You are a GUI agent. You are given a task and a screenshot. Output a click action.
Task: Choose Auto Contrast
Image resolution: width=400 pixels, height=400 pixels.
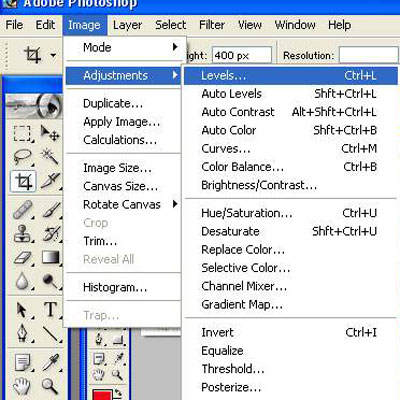pos(291,112)
